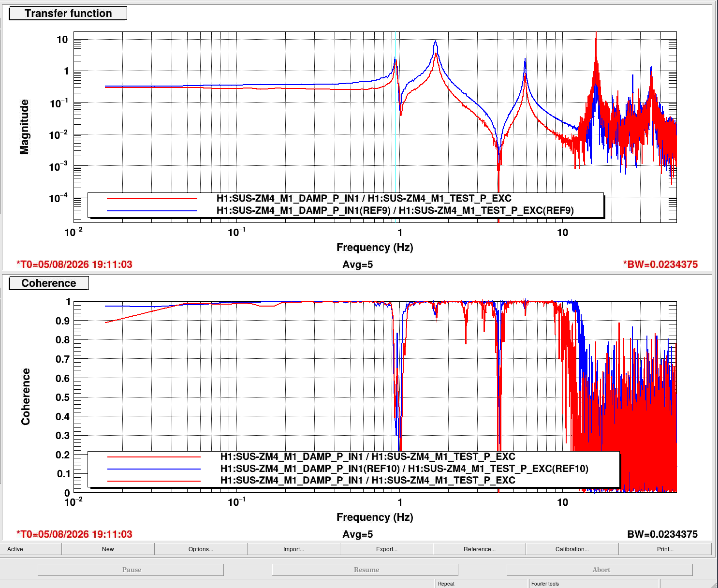Click the Transfer function plot title
The height and width of the screenshot is (588, 718).
(68, 13)
